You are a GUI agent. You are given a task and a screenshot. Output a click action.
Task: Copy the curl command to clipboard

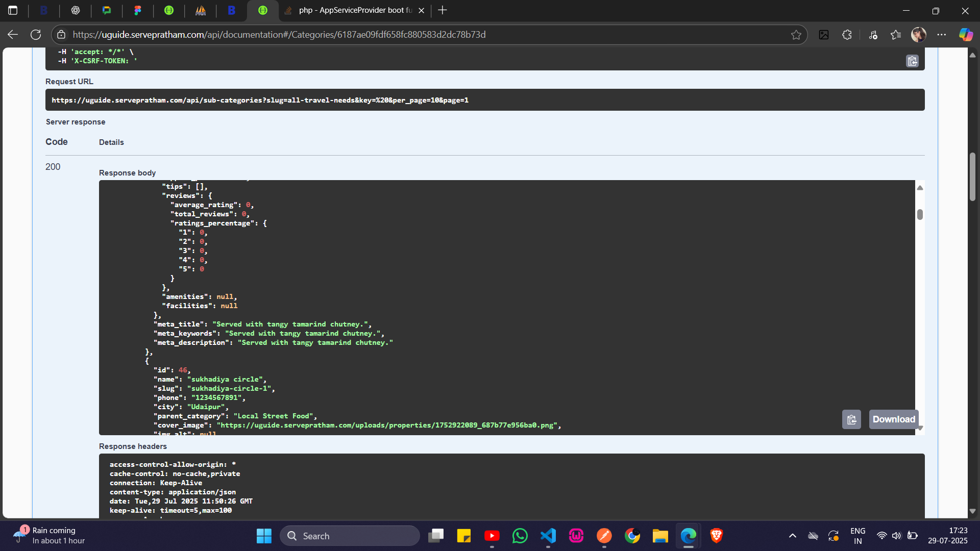[x=912, y=61]
